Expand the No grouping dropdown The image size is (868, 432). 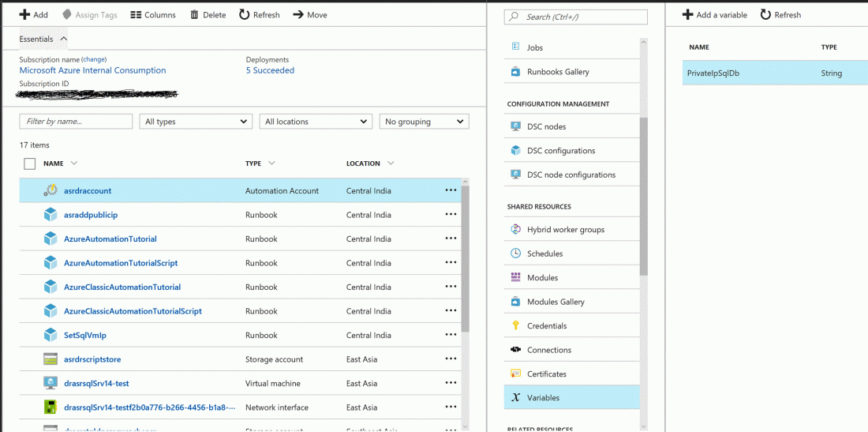point(424,122)
